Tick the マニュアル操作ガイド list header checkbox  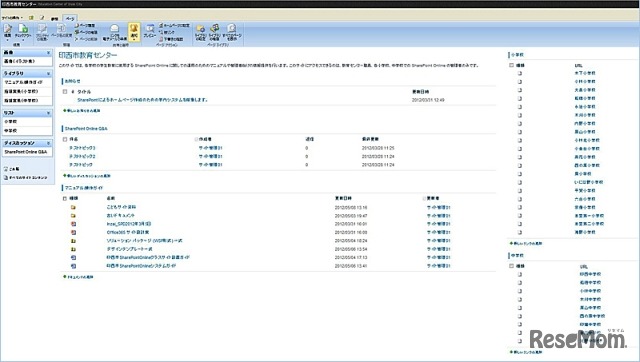65,198
